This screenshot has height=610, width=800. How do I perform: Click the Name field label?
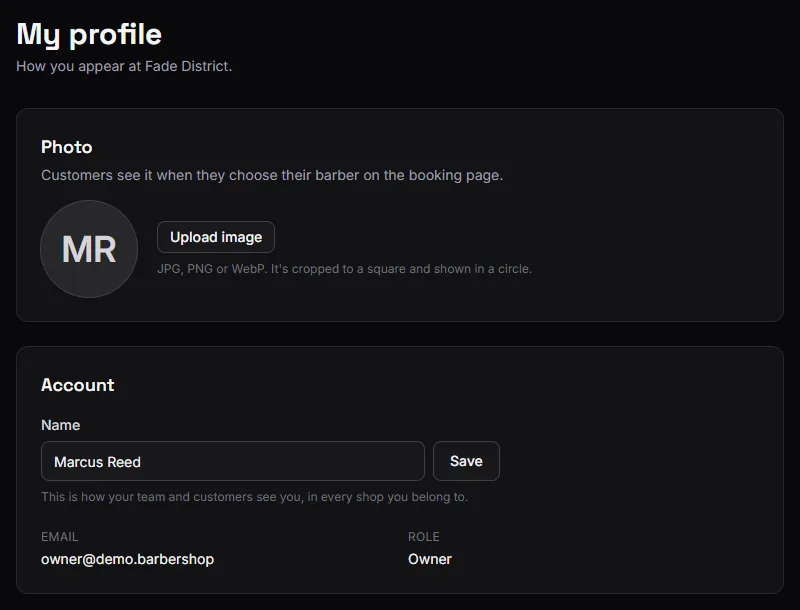point(61,425)
